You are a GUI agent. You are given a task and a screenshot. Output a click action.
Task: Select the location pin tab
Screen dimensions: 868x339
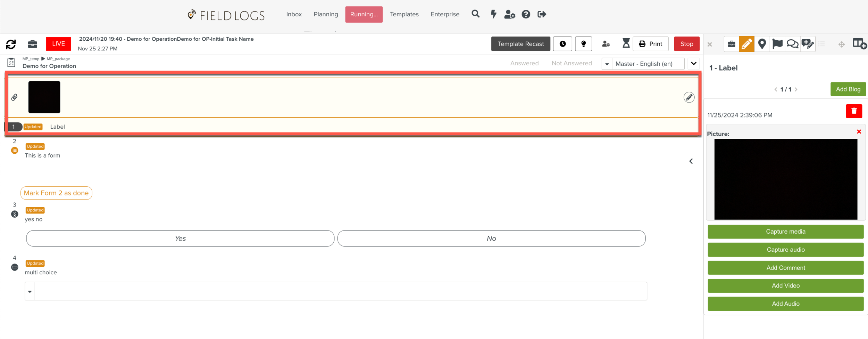click(762, 44)
